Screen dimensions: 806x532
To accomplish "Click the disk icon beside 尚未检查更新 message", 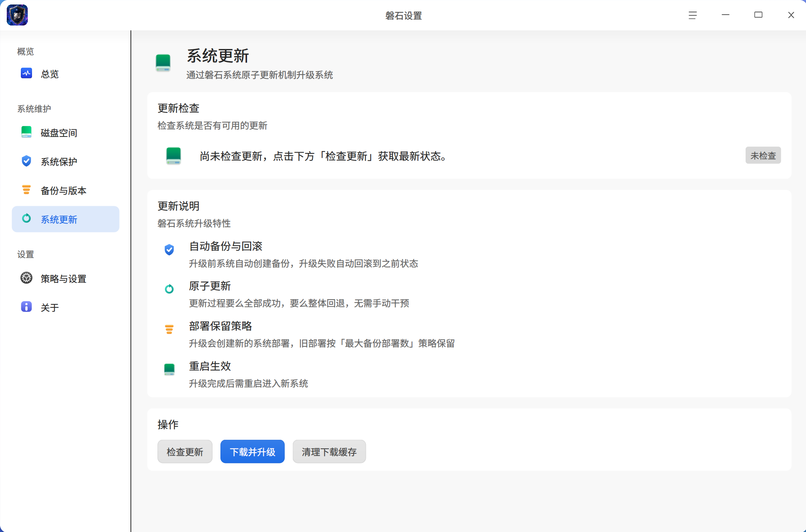I will [x=174, y=156].
